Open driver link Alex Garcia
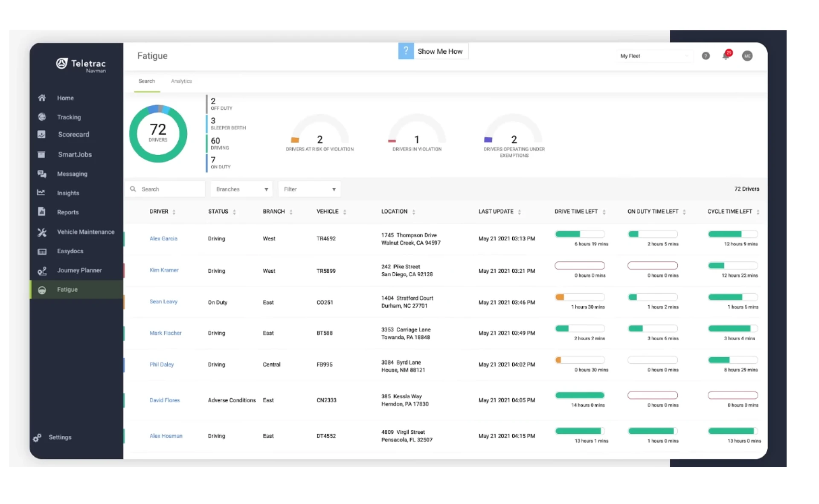Image resolution: width=819 pixels, height=504 pixels. (163, 239)
